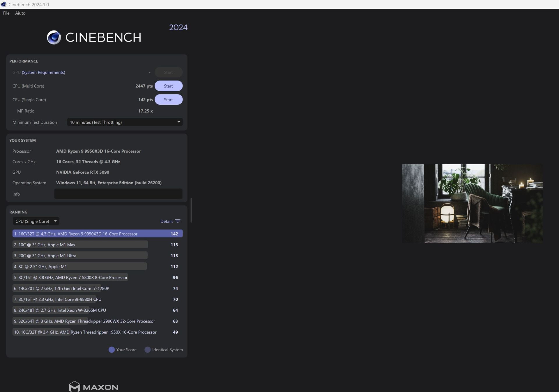Screen dimensions: 559x392
Task: Click the 2447 pts multi core score
Action: [x=144, y=86]
